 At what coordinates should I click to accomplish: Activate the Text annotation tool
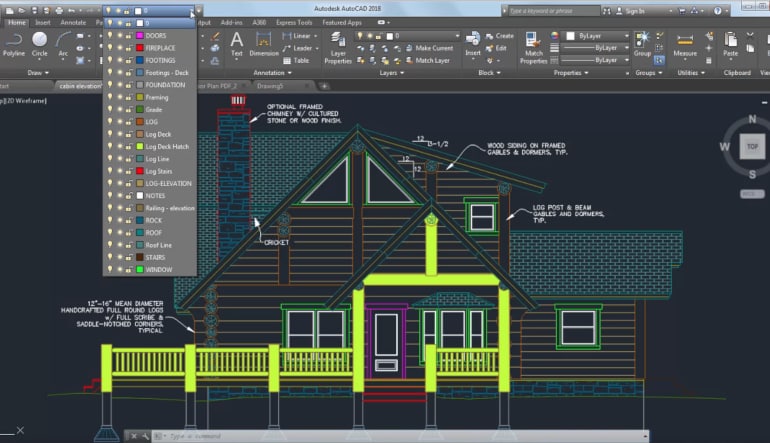[237, 44]
